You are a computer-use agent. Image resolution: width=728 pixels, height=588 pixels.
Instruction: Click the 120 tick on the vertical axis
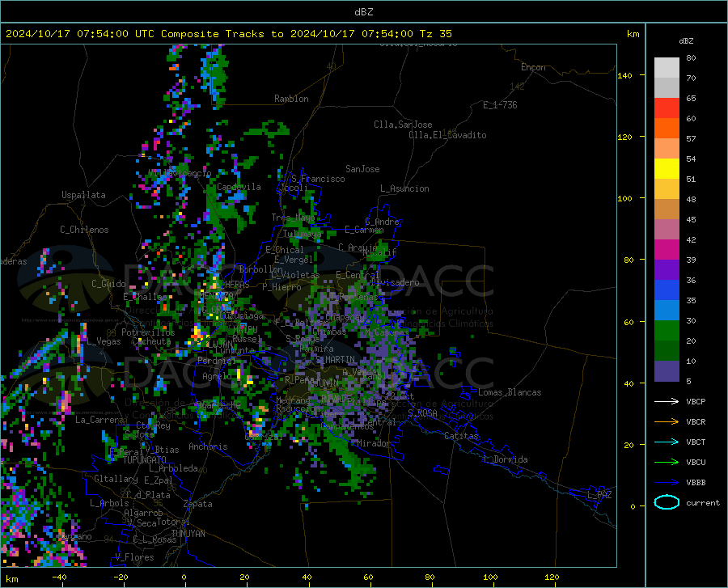pos(625,137)
